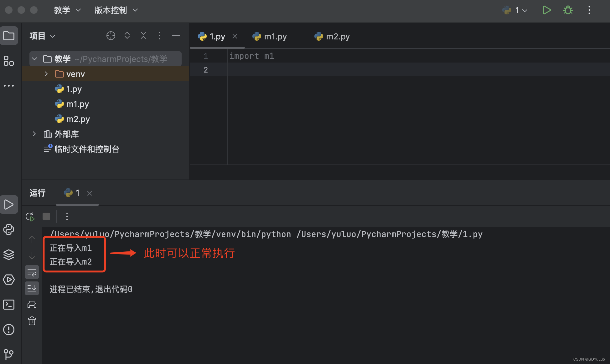Screen dimensions: 610x364
Task: Close the 1.py editor tab
Action: (235, 37)
